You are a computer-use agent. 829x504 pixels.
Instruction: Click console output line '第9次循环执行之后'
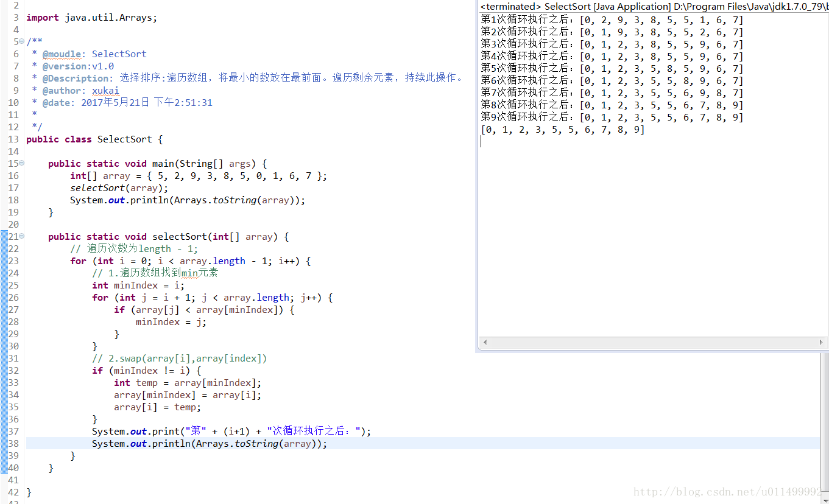[x=612, y=117]
